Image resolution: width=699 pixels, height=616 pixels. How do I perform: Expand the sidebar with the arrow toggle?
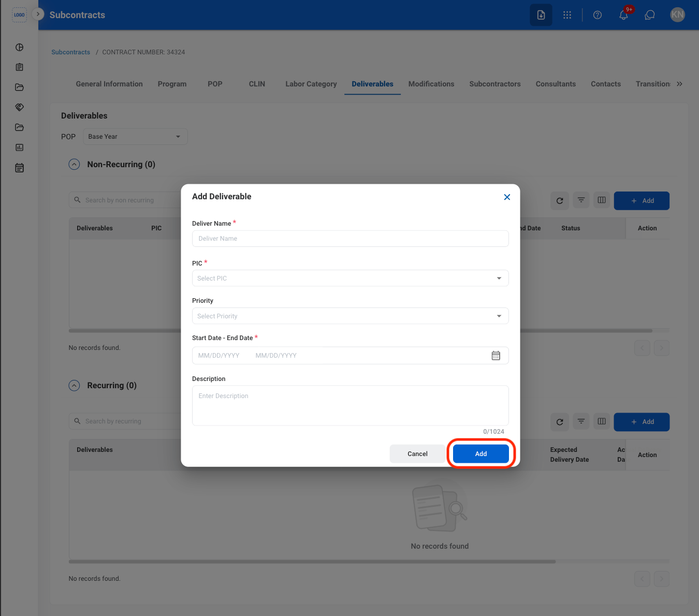point(38,14)
